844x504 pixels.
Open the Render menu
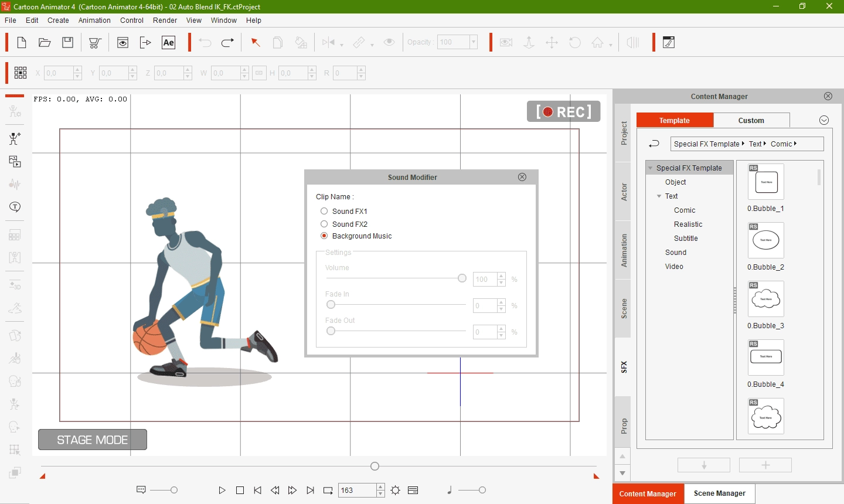coord(165,20)
